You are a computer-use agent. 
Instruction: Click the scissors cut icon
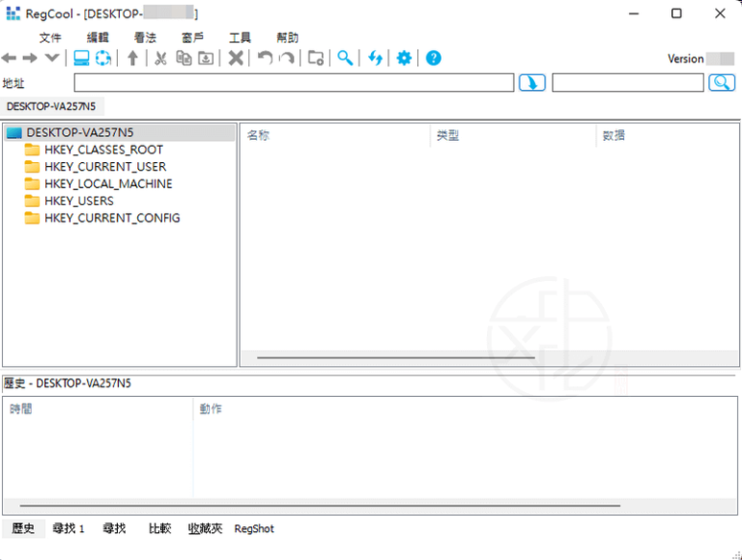point(160,59)
